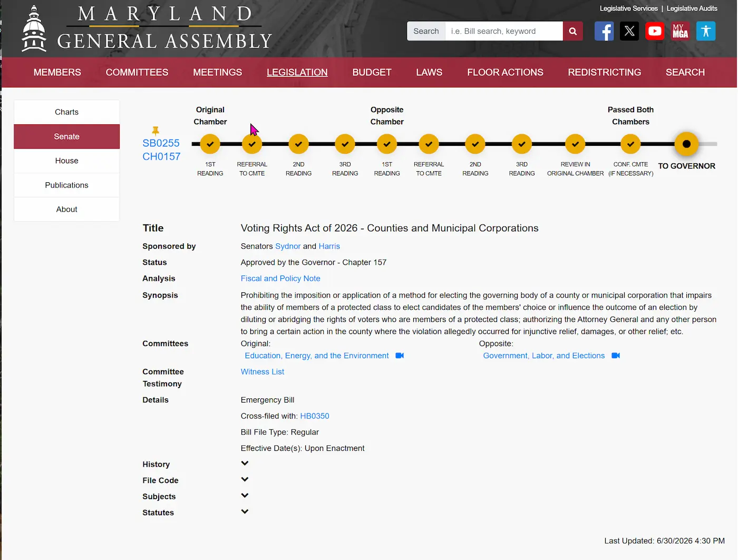This screenshot has width=738, height=560.
Task: Expand the File Code section
Action: point(245,479)
